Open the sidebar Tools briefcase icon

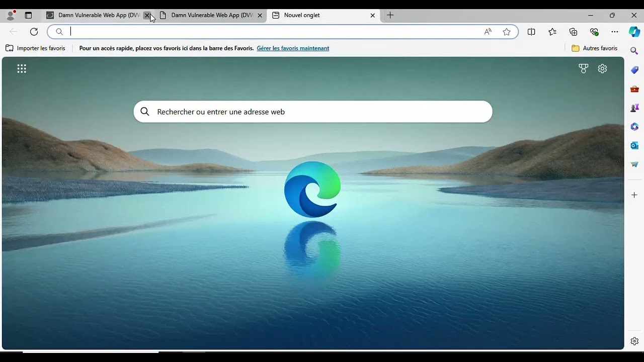point(634,89)
